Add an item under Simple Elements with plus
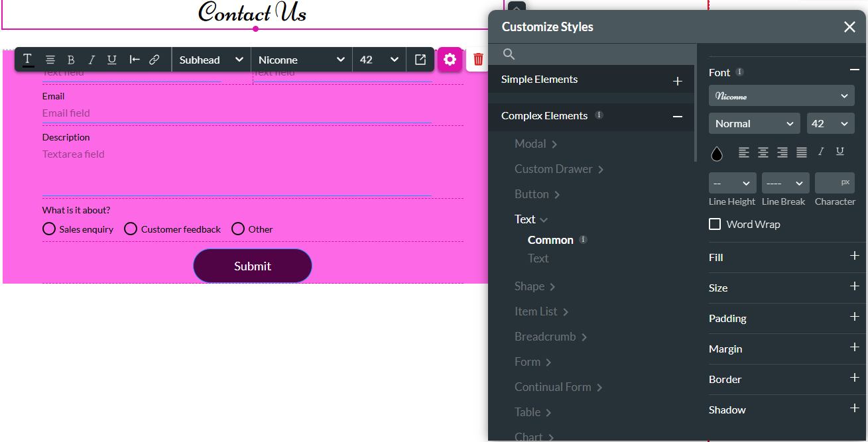868x442 pixels. [x=677, y=80]
